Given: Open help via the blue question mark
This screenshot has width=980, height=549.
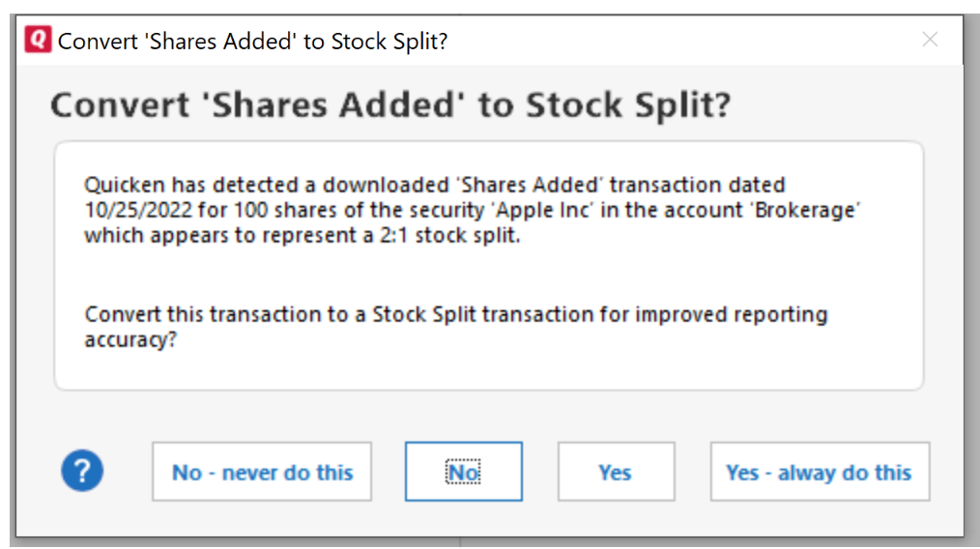Looking at the screenshot, I should 82,472.
